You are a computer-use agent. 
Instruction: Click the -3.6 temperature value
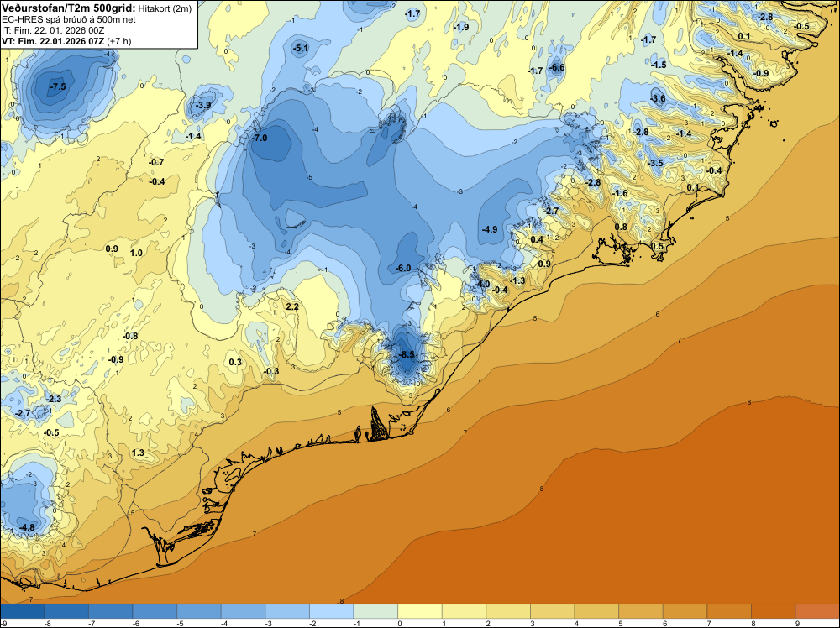pyautogui.click(x=658, y=98)
